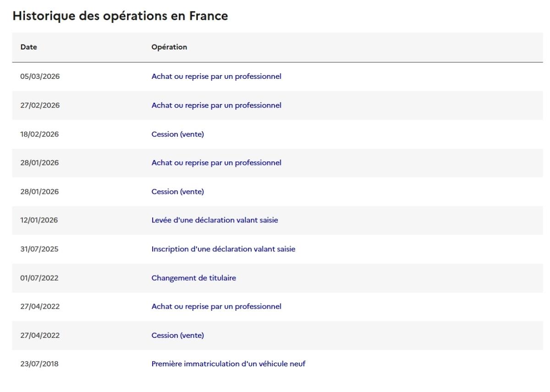550x392 pixels.
Task: Click the date 12/01/2026 in the table
Action: (x=40, y=221)
